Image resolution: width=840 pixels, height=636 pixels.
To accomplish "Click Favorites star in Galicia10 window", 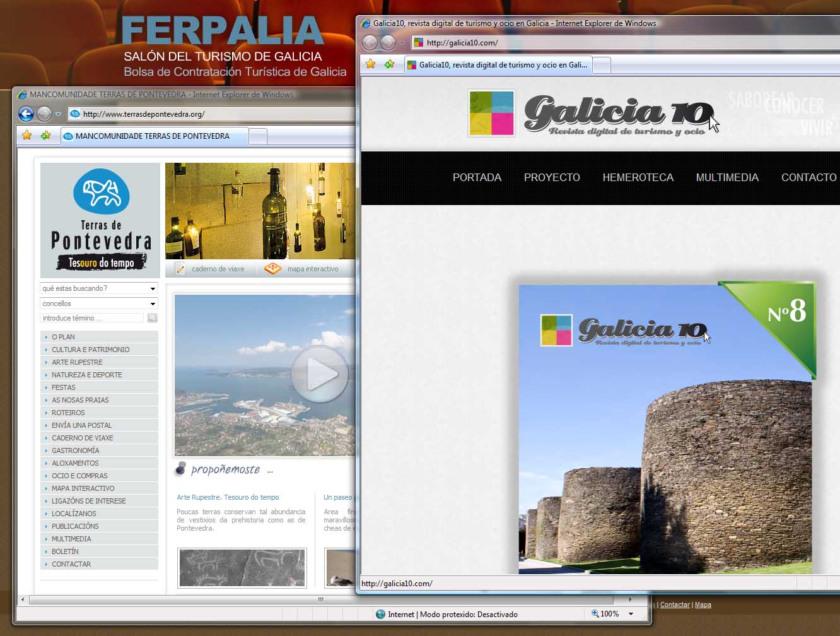I will (371, 64).
